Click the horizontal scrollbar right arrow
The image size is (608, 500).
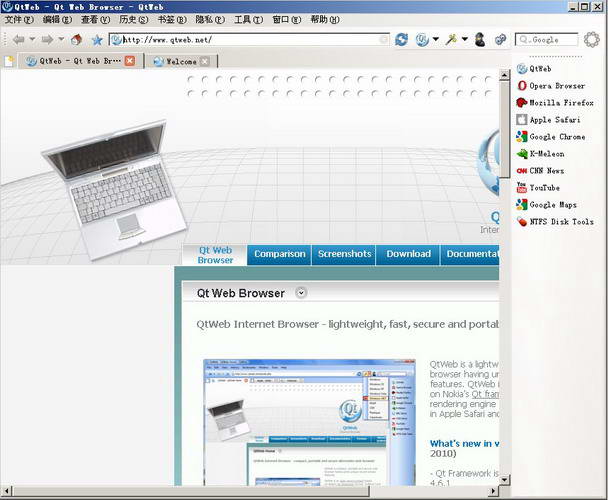pyautogui.click(x=493, y=491)
